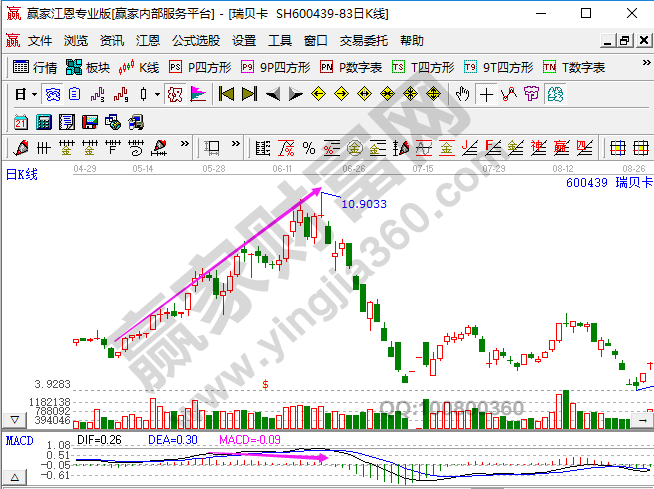Viewport: 654px width, 489px height.
Task: Click the red 神 lines tool icon
Action: point(538,148)
